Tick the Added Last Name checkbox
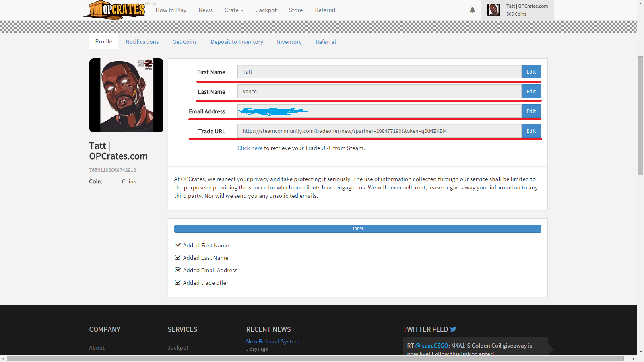 [x=178, y=257]
